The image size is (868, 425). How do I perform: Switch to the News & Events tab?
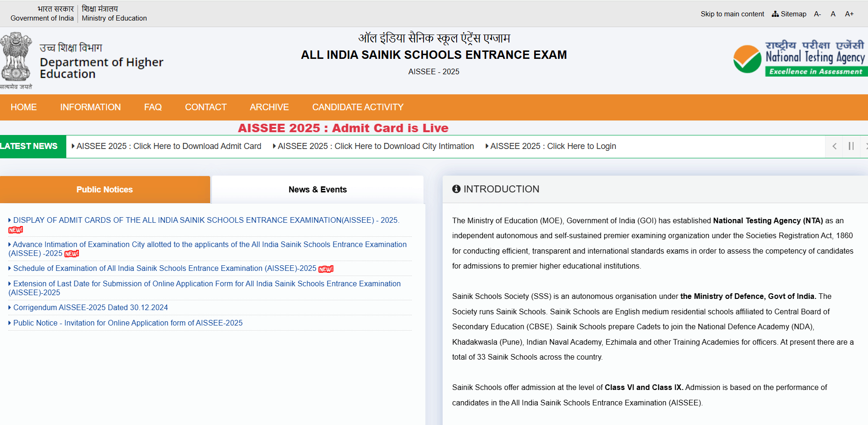coord(318,190)
